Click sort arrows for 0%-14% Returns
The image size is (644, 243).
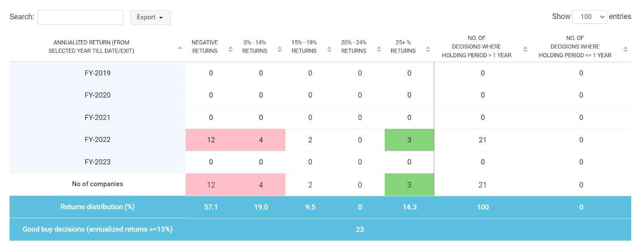pos(280,49)
